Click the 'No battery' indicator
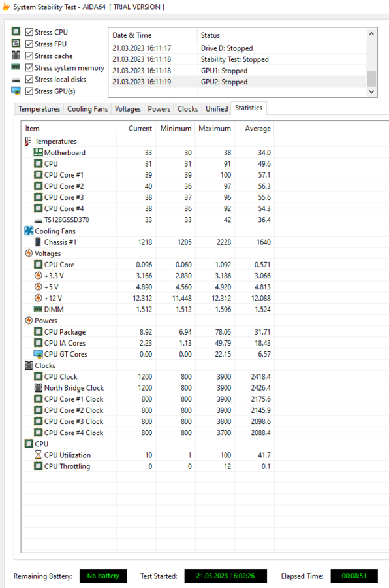389x588 pixels. (x=103, y=576)
